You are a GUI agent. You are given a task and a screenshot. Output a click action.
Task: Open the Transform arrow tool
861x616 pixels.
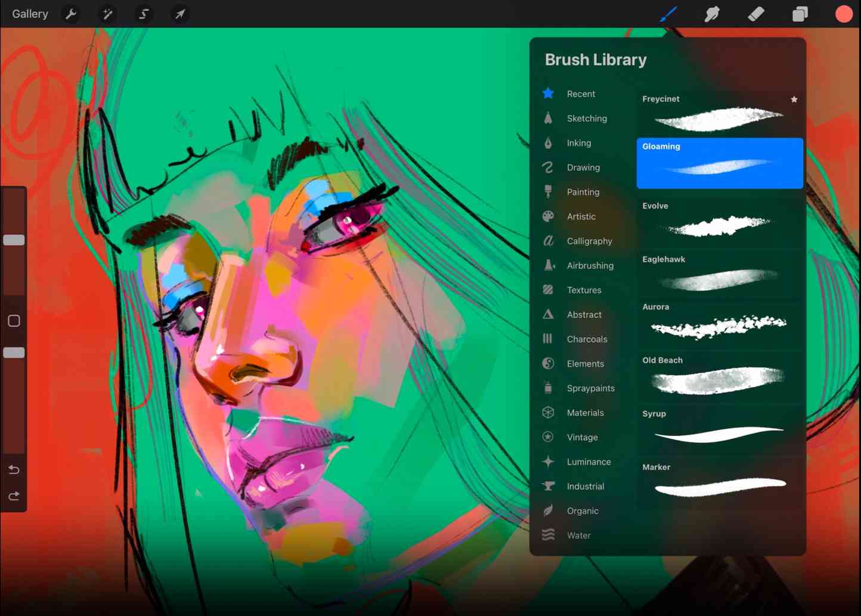180,13
